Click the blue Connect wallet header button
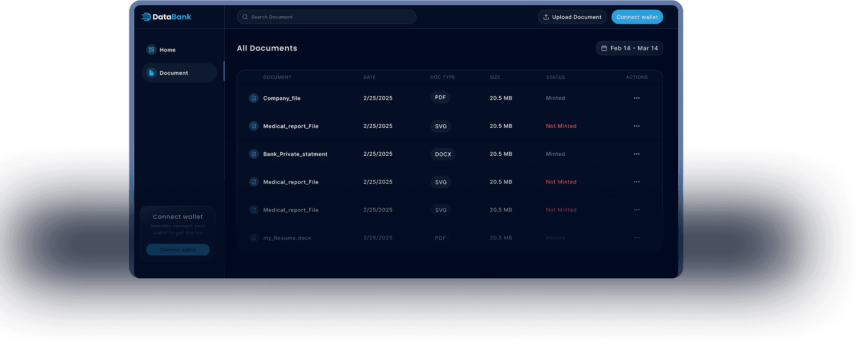 pos(637,17)
